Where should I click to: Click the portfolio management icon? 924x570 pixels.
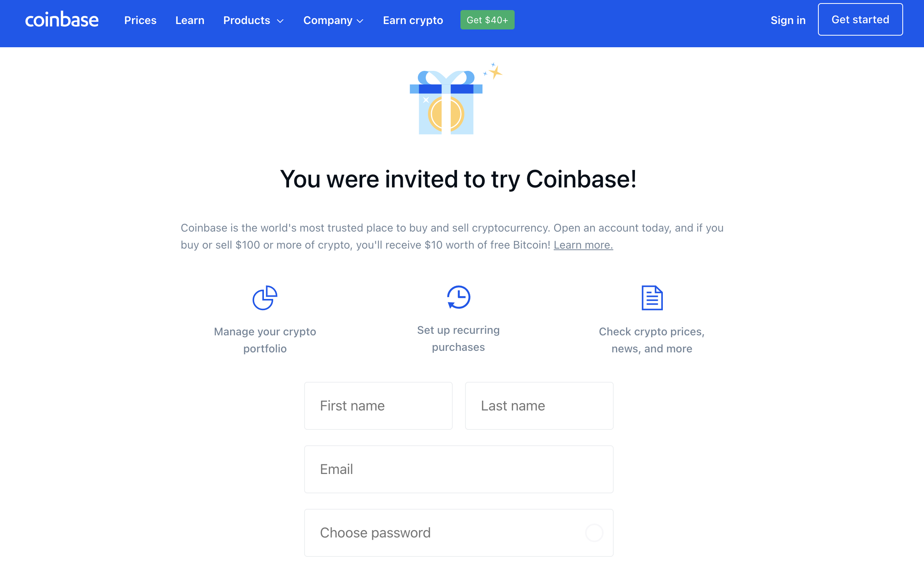pos(265,299)
